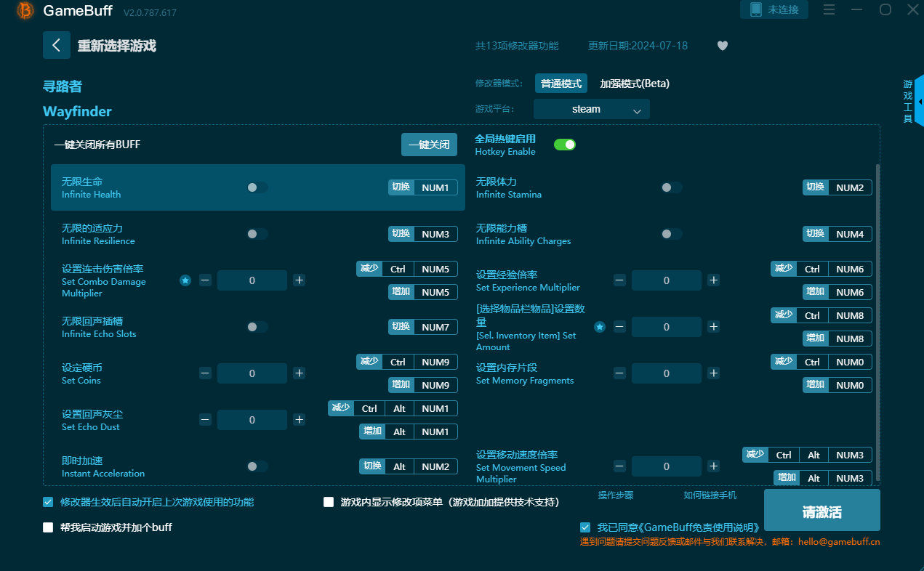Image resolution: width=924 pixels, height=571 pixels.
Task: Select 普通模式 trainer mode
Action: click(561, 84)
